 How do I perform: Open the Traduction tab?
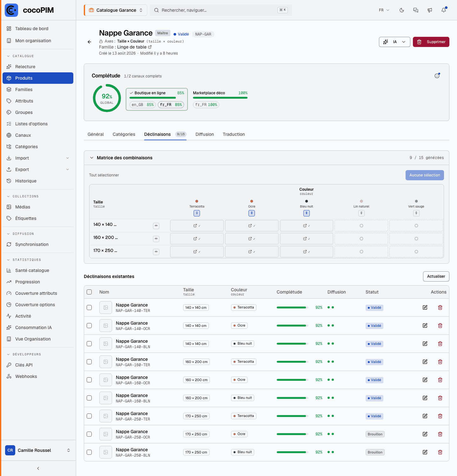(234, 134)
